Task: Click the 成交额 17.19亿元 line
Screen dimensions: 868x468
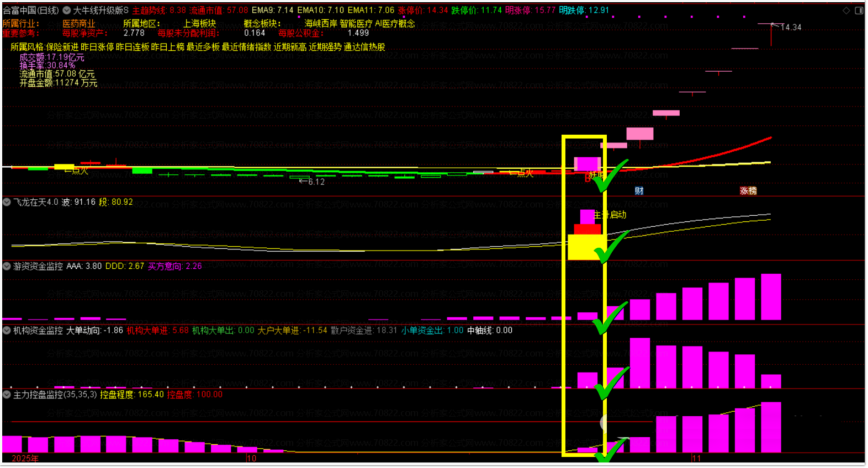Action: tap(52, 57)
